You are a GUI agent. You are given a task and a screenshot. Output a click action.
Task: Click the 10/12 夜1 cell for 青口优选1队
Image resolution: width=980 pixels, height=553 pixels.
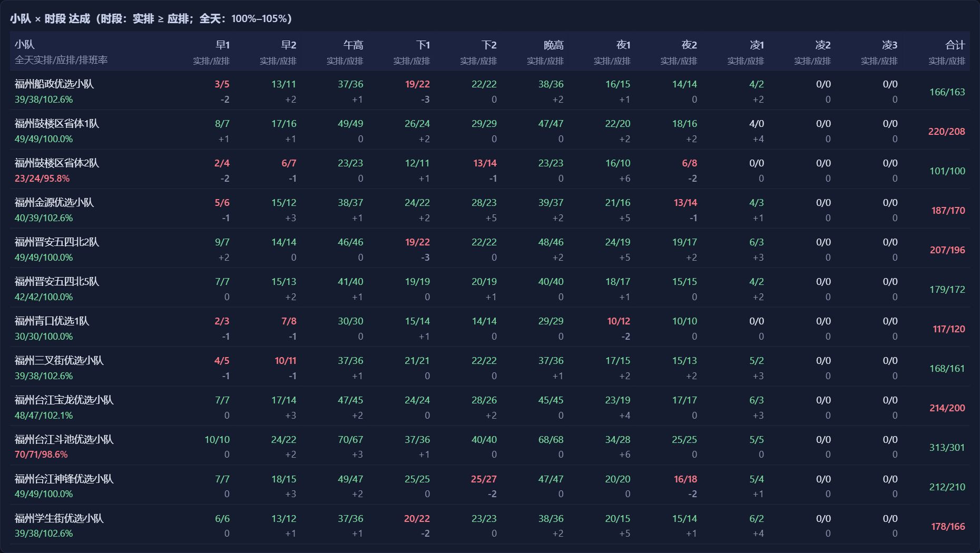pos(619,321)
